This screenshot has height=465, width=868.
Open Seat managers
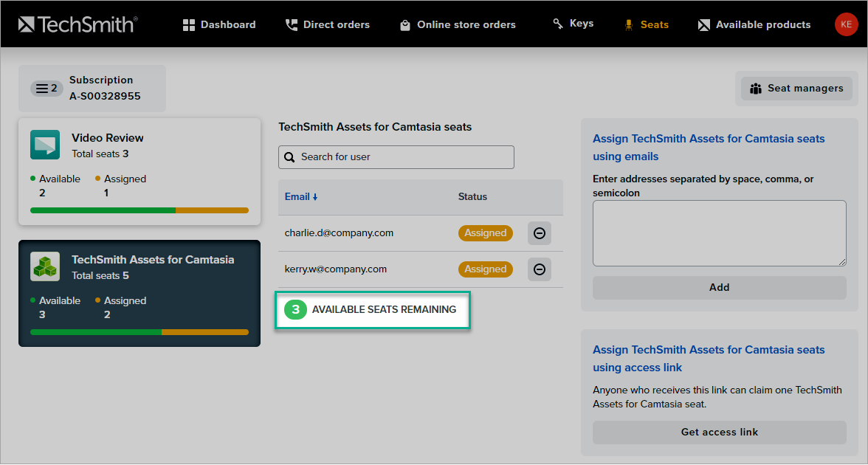796,89
